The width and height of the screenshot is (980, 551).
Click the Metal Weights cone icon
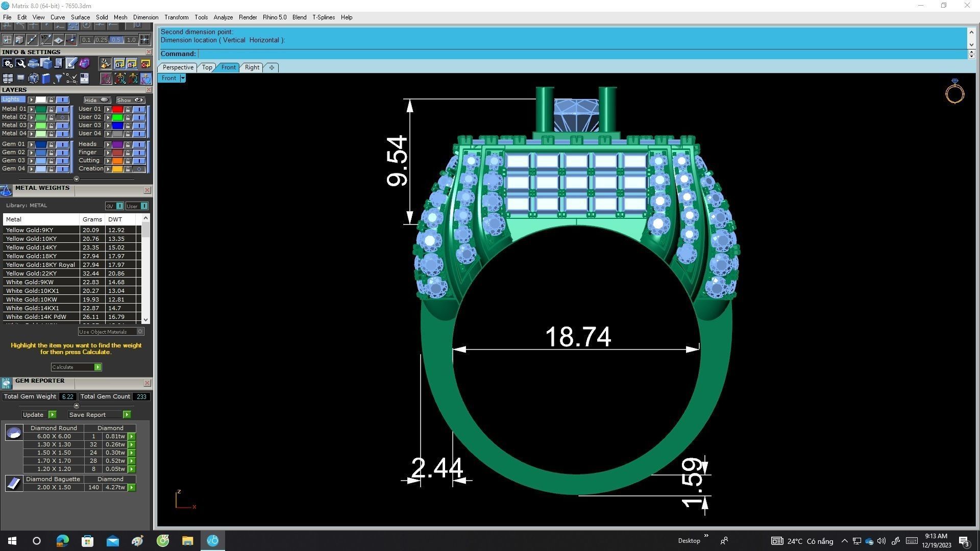click(6, 191)
